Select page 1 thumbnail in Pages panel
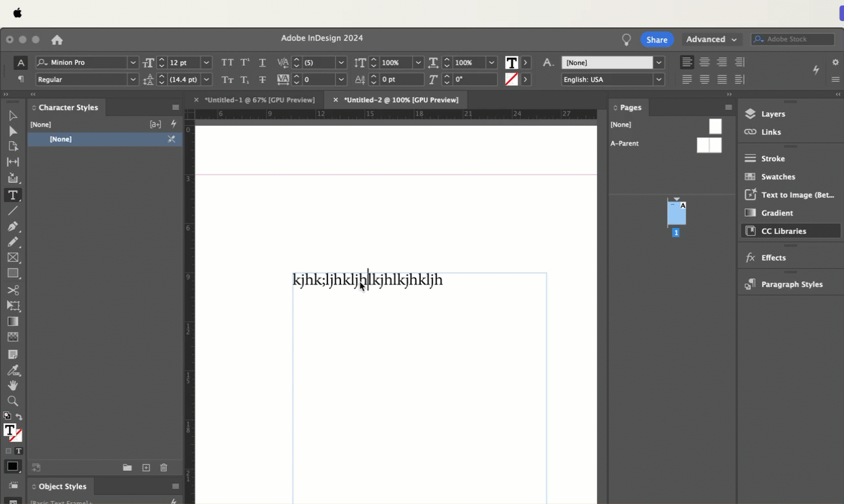The height and width of the screenshot is (504, 844). [x=676, y=214]
